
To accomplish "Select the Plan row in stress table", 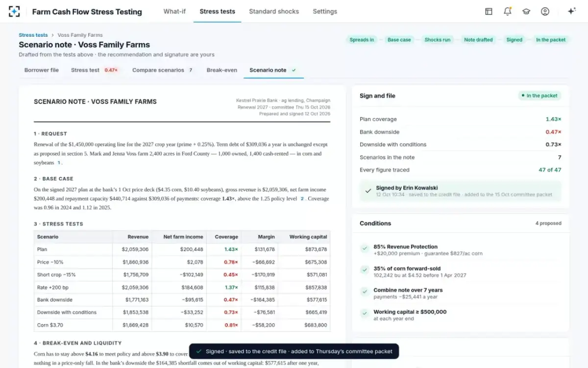I will (x=182, y=249).
